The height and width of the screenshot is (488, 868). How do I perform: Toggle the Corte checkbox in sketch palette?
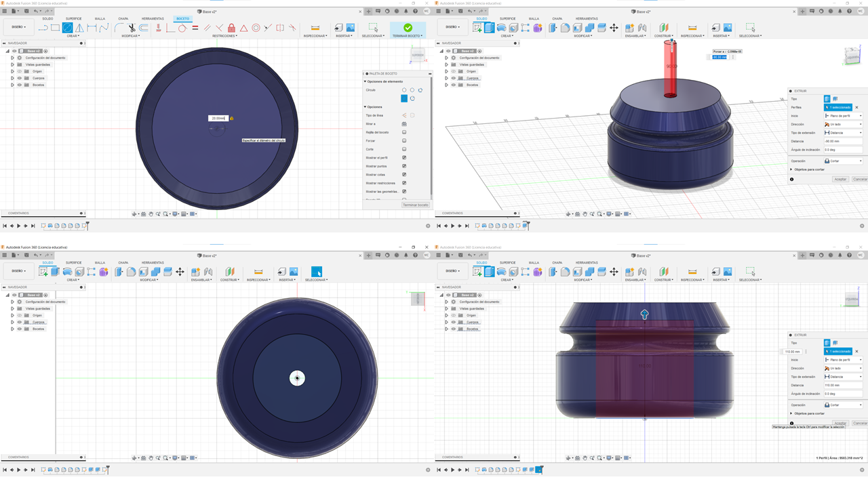coord(404,149)
